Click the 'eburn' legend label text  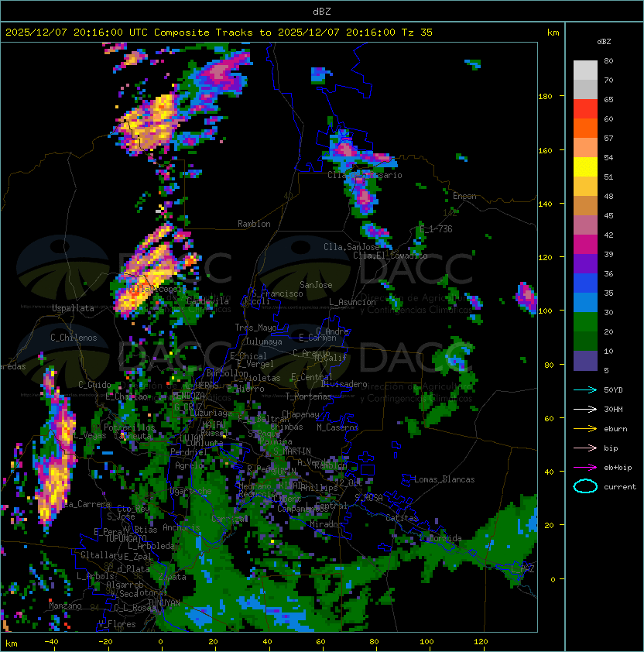pyautogui.click(x=615, y=429)
